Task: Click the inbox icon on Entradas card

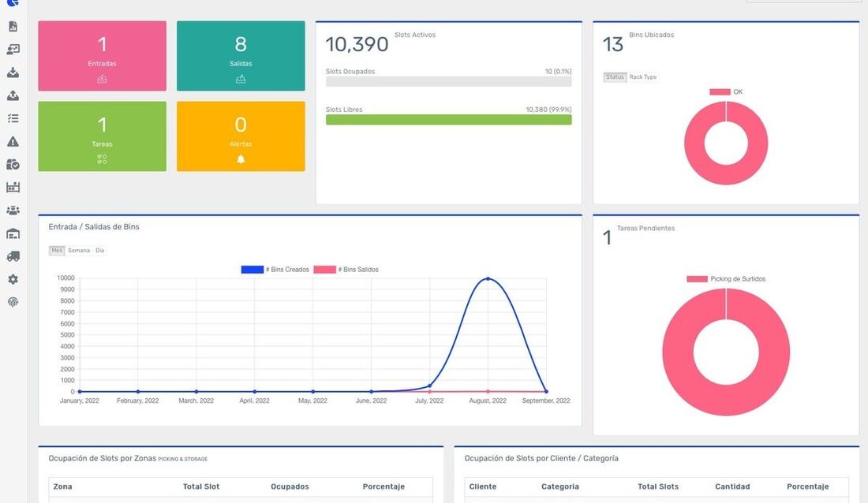Action: 102,79
